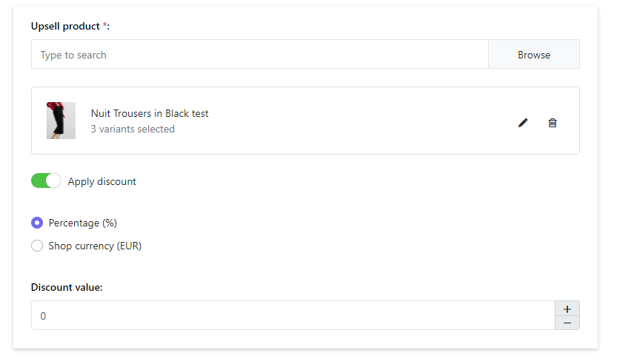Select the Percentage (%) radio option
This screenshot has width=625, height=364.
[37, 223]
